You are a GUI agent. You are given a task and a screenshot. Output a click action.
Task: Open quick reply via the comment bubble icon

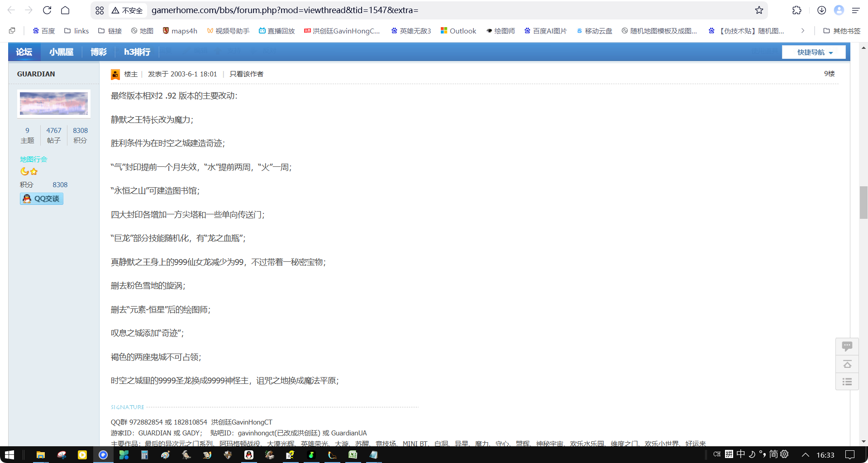click(x=847, y=346)
